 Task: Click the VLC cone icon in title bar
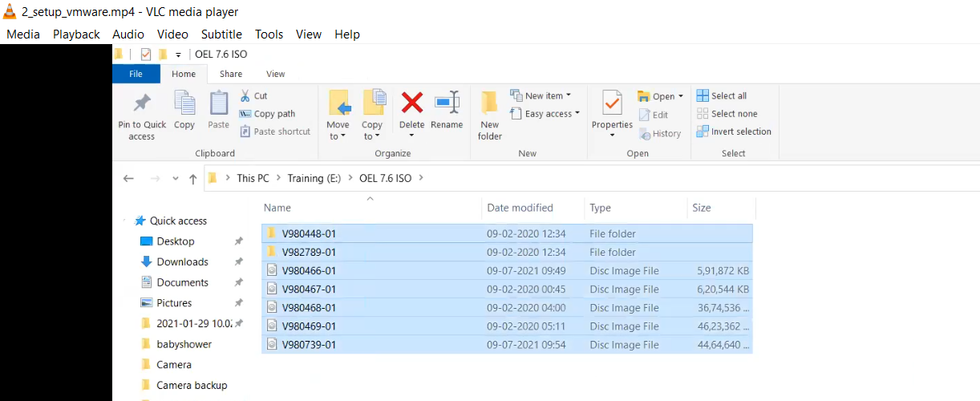[x=10, y=11]
